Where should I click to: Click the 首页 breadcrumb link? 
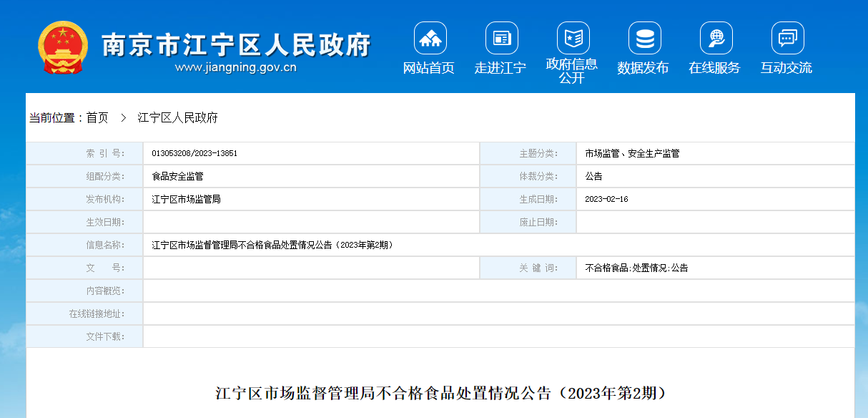97,118
